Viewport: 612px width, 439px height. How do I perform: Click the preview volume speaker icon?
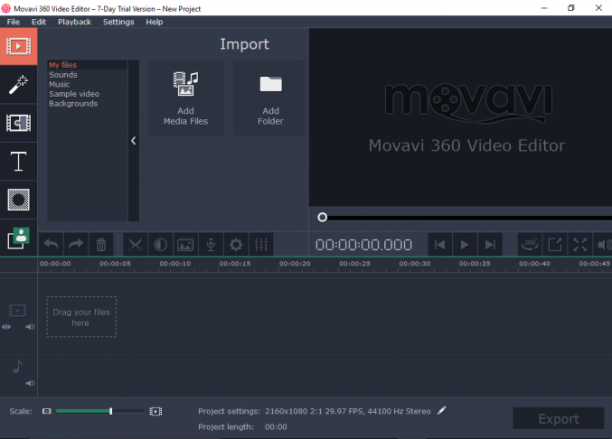coord(603,245)
